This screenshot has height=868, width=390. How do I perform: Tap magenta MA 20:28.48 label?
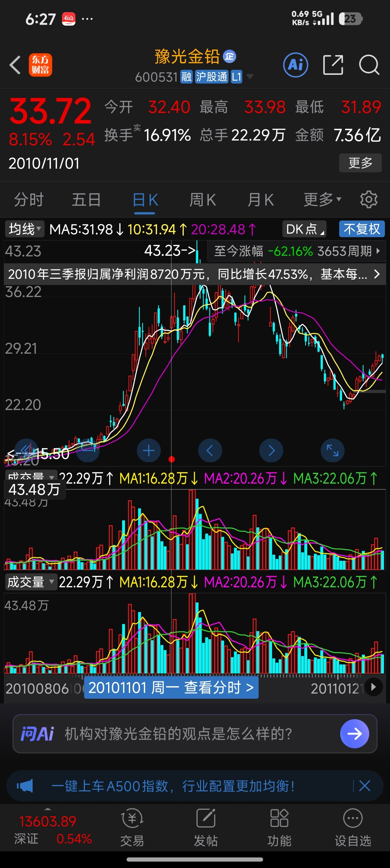pyautogui.click(x=224, y=229)
